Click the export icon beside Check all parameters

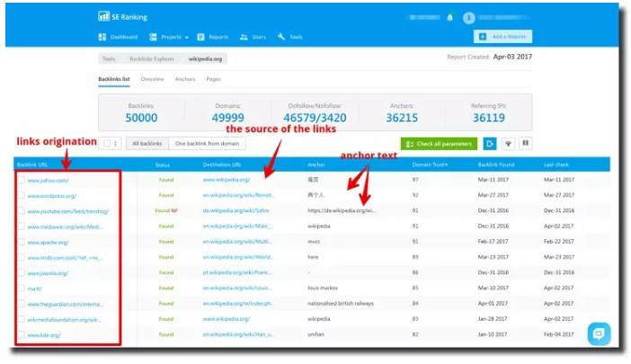point(490,143)
